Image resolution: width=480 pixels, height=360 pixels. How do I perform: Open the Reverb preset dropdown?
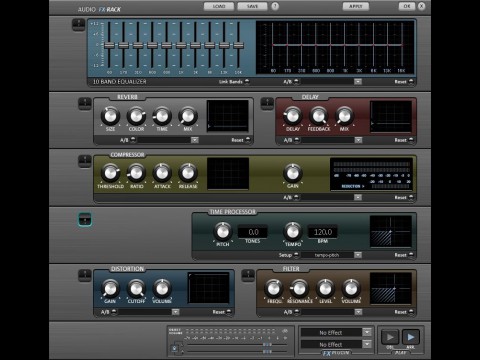[x=195, y=140]
